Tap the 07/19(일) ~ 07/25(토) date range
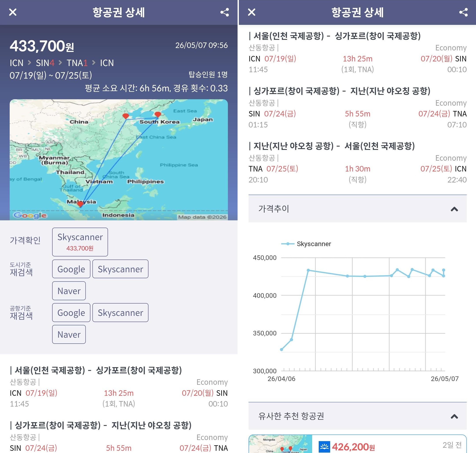This screenshot has height=453, width=476. pyautogui.click(x=51, y=75)
